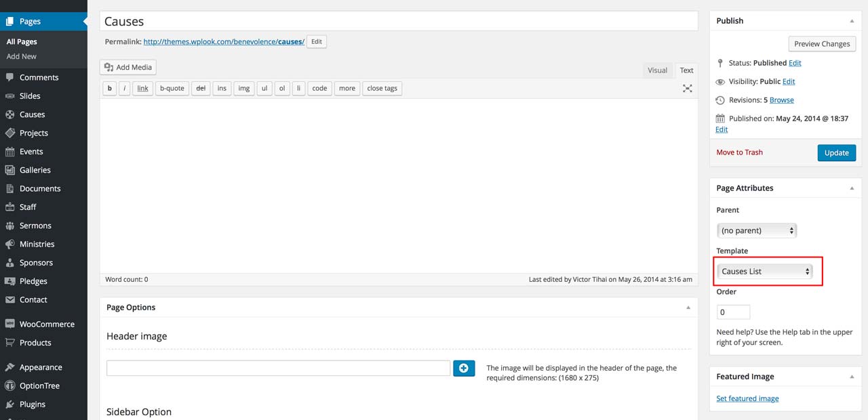Open the Plugins sidebar icon
This screenshot has width=868, height=420.
[x=9, y=404]
